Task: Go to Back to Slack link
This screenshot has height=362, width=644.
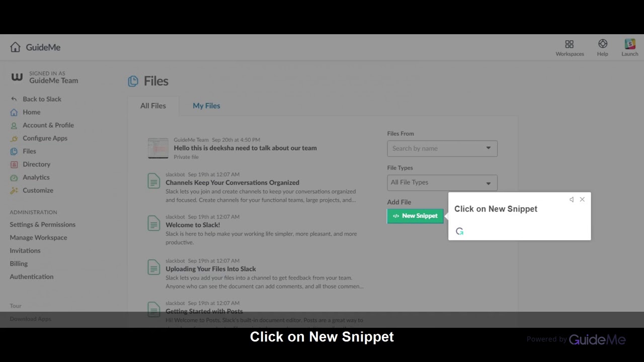Action: point(42,99)
